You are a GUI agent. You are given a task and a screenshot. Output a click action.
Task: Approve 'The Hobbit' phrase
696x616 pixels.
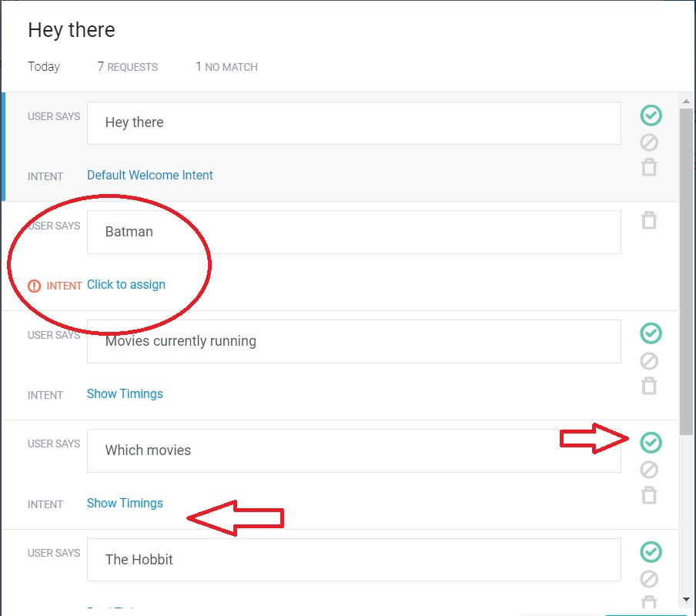point(651,552)
